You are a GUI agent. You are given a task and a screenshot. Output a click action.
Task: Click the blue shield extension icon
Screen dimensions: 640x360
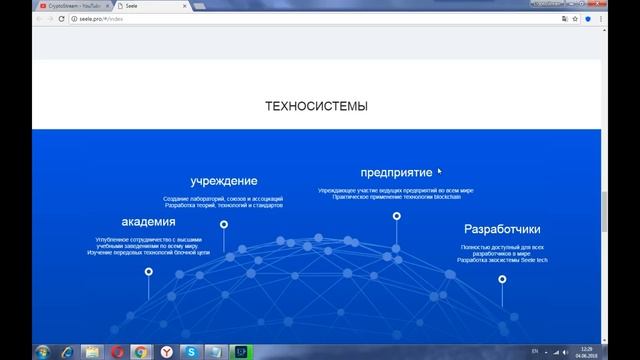click(x=588, y=19)
